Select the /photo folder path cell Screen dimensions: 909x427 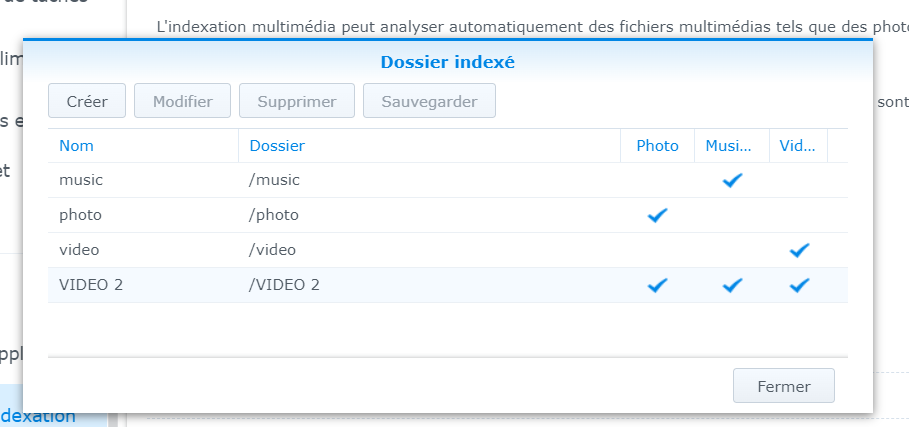click(274, 215)
